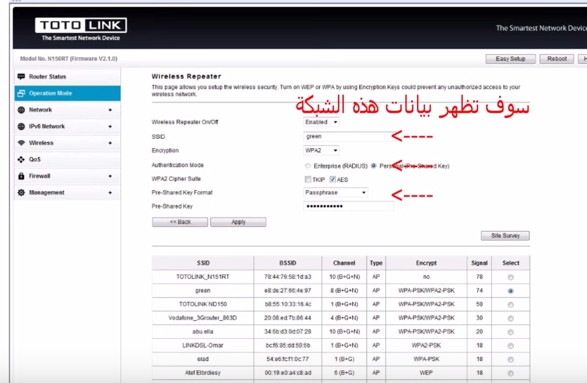Click the Management gear icon
The width and height of the screenshot is (587, 383).
[21, 192]
